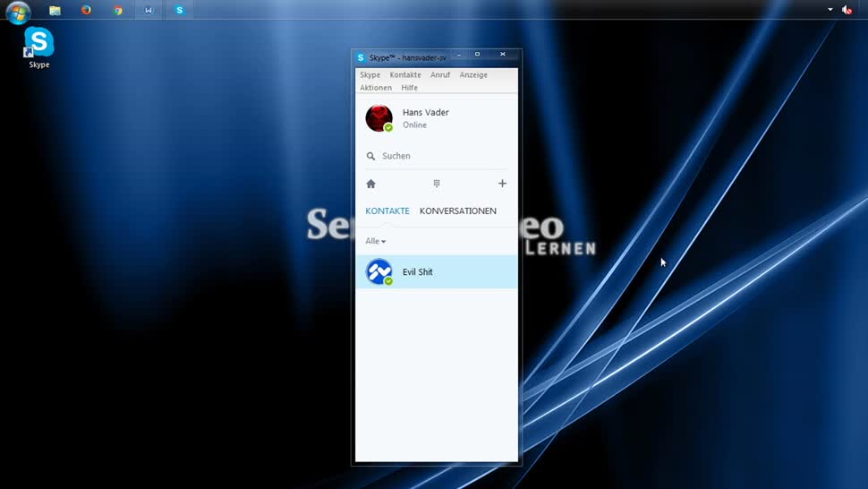Screen dimensions: 868x489
Task: Launch Chrome from the taskbar
Action: pos(118,10)
